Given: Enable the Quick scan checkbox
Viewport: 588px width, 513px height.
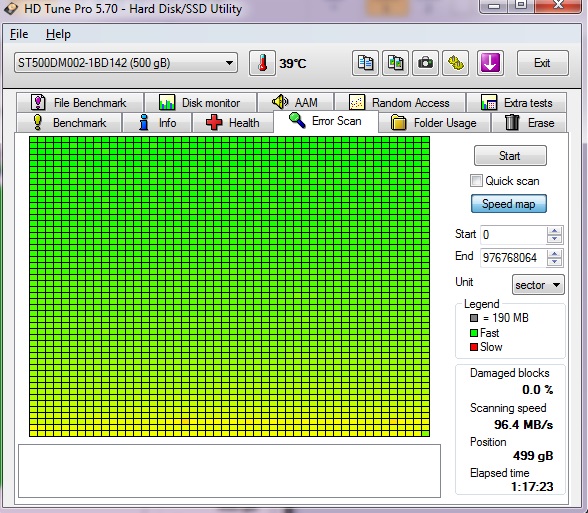Looking at the screenshot, I should 476,181.
